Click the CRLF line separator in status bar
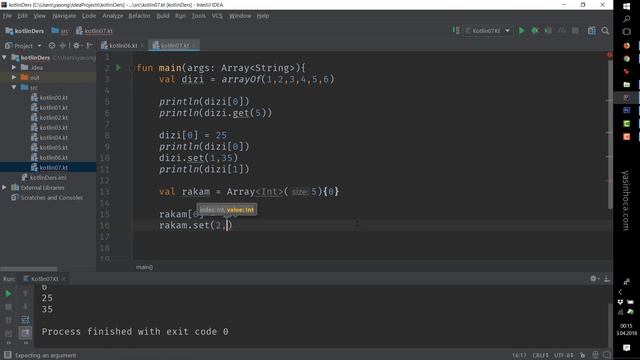Viewport: 640px width, 360px height. click(x=540, y=355)
